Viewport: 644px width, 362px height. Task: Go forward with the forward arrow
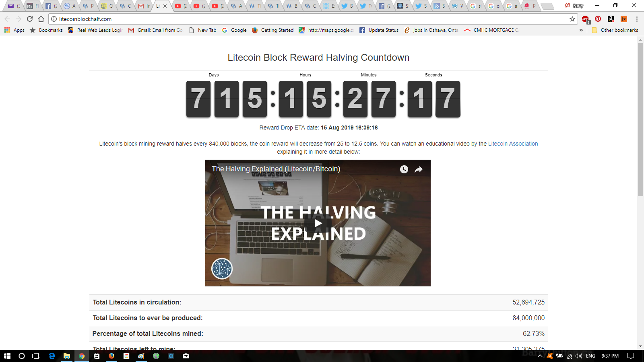click(19, 19)
